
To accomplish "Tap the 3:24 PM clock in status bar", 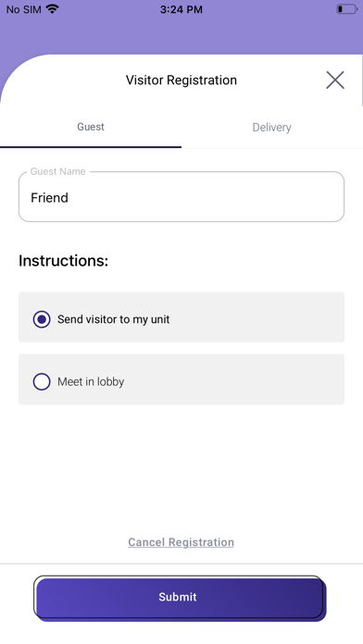I will click(x=181, y=9).
